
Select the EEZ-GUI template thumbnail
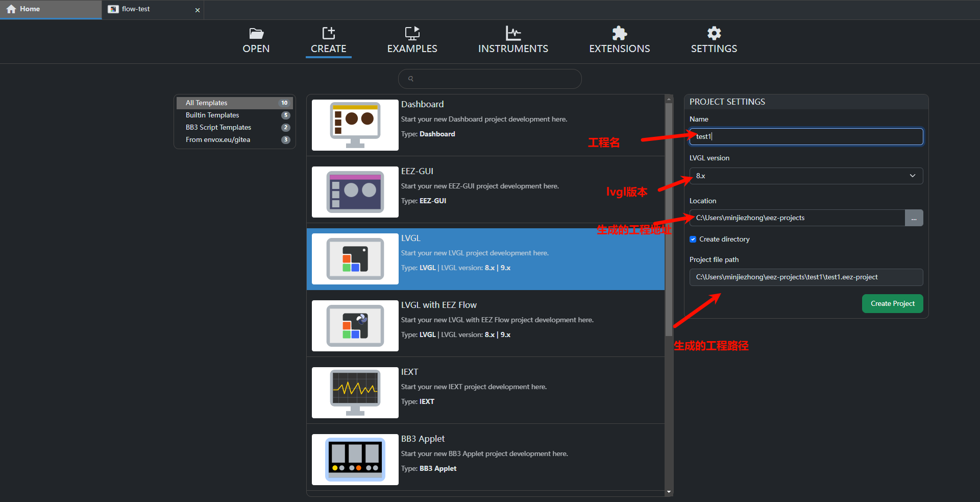[355, 192]
